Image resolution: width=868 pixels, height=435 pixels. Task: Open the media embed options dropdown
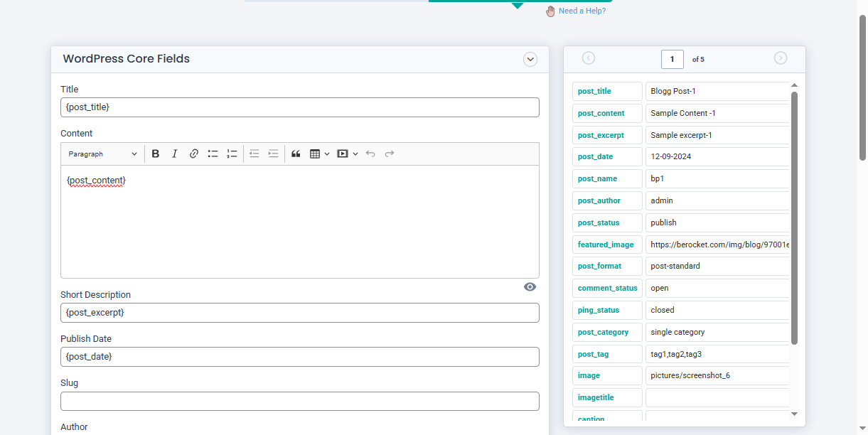point(355,154)
